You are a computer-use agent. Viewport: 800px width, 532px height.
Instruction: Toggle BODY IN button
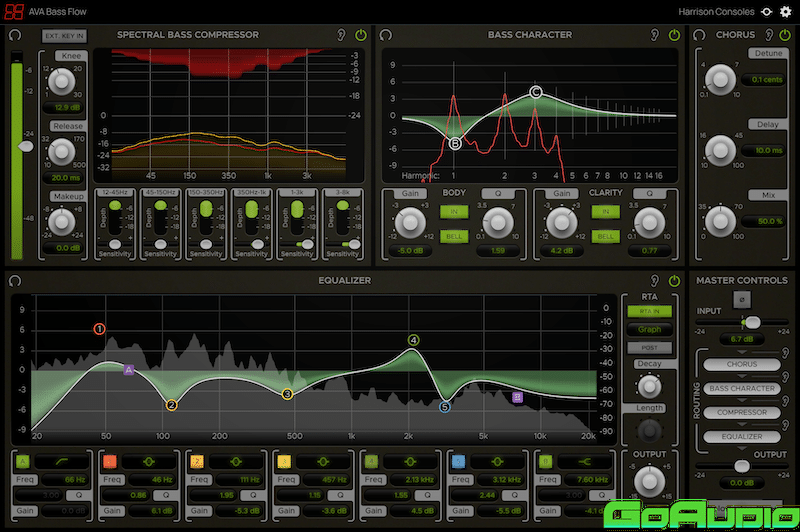454,212
